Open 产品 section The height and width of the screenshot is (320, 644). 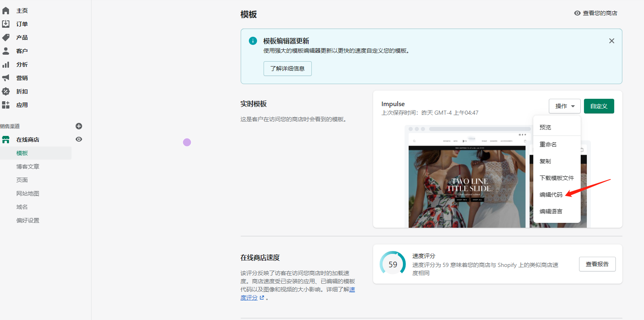click(x=22, y=38)
